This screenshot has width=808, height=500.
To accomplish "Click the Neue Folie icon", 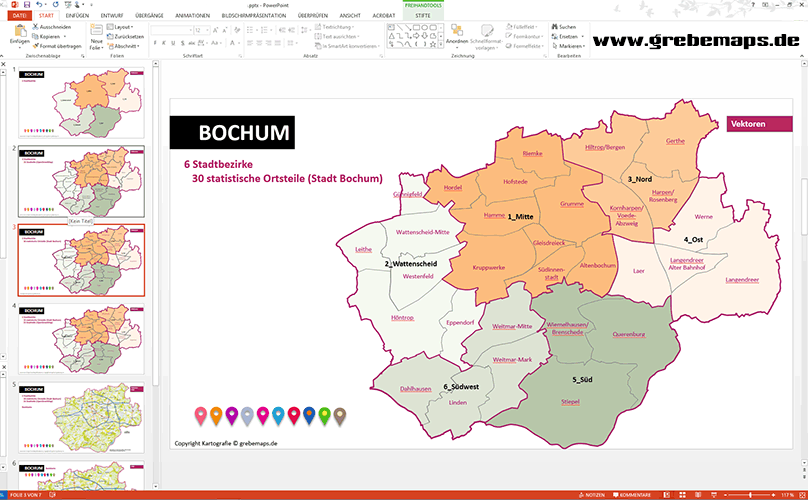I will tap(96, 34).
